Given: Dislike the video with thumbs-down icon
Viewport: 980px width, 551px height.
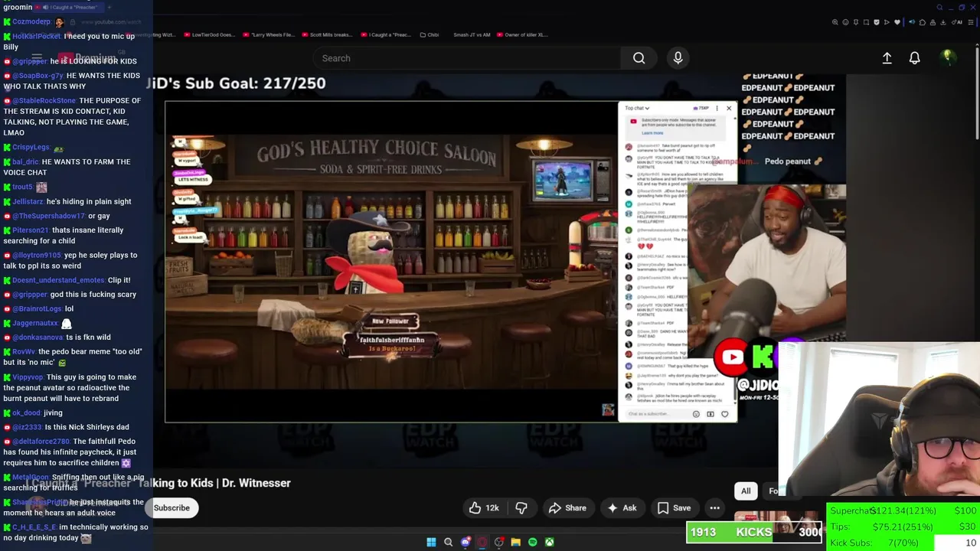Looking at the screenshot, I should point(521,508).
